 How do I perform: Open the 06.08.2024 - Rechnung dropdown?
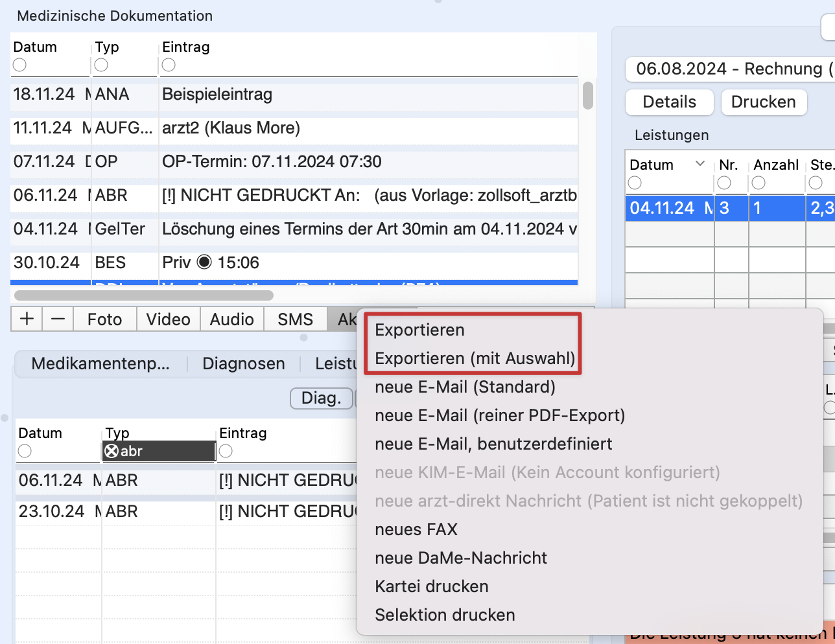[x=730, y=69]
